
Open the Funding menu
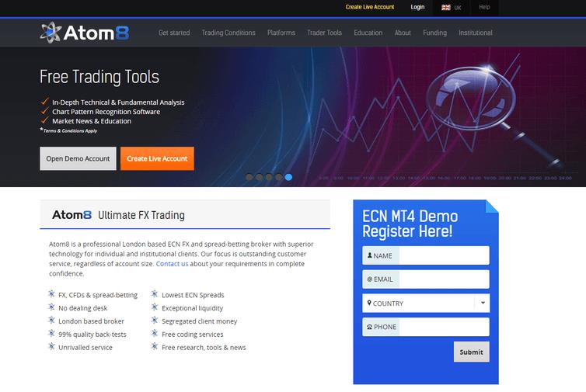coord(434,33)
